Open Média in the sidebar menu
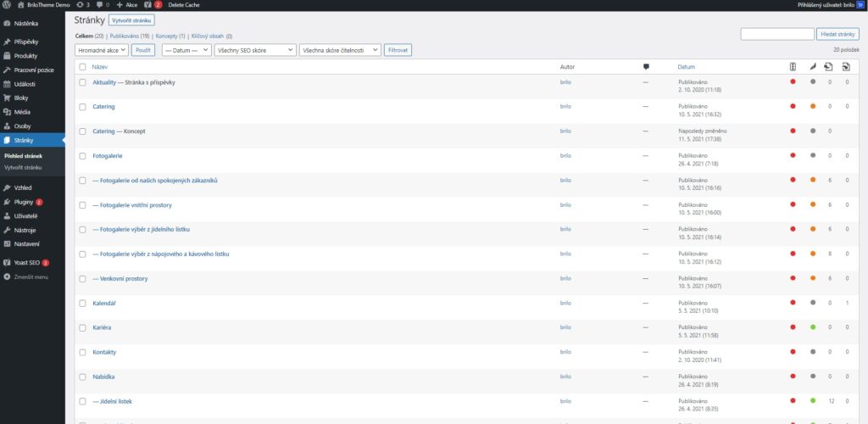The height and width of the screenshot is (424, 868). click(22, 112)
